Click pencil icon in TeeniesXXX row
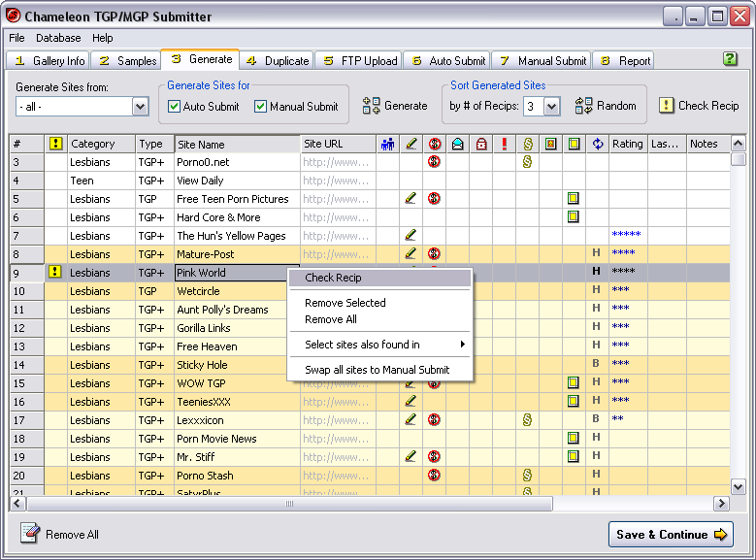This screenshot has width=756, height=560. tap(411, 401)
